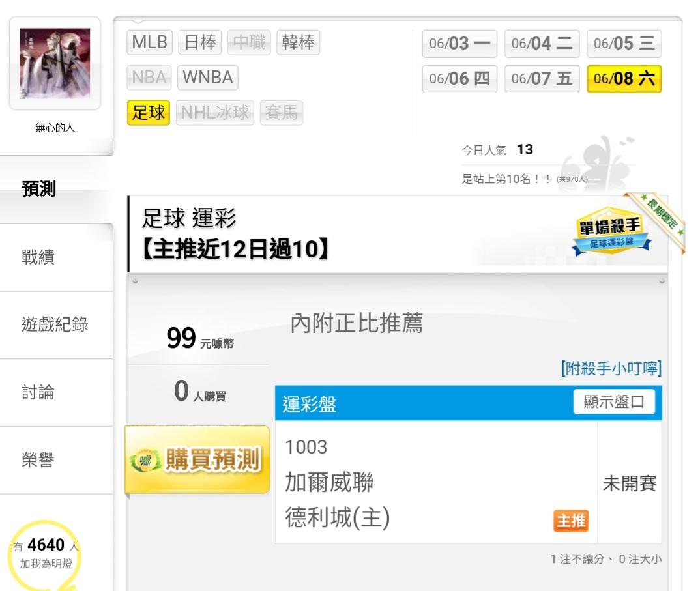Switch to the WNBA filter
700x591 pixels.
tap(208, 78)
